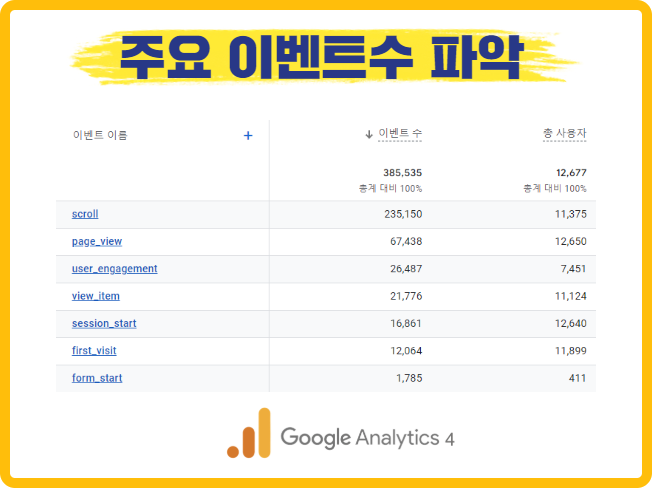Open the session_start event link

point(104,323)
